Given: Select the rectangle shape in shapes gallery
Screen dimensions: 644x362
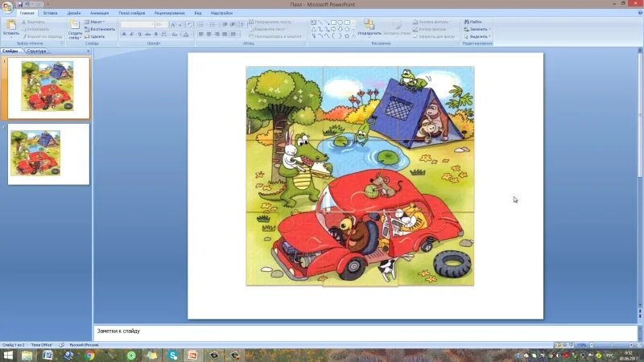Looking at the screenshot, I should [333, 23].
